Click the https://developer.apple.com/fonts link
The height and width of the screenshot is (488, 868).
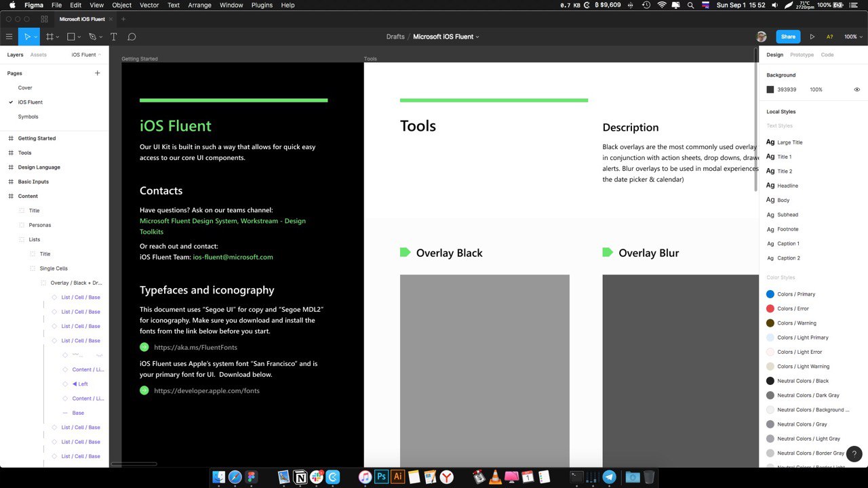click(207, 390)
